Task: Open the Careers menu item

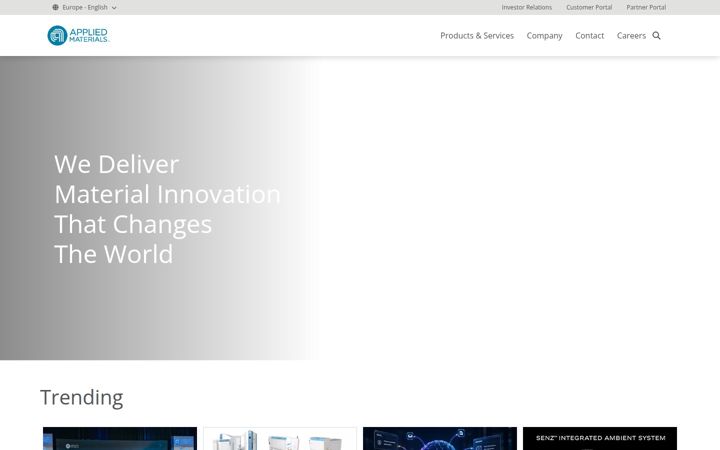Action: tap(631, 36)
